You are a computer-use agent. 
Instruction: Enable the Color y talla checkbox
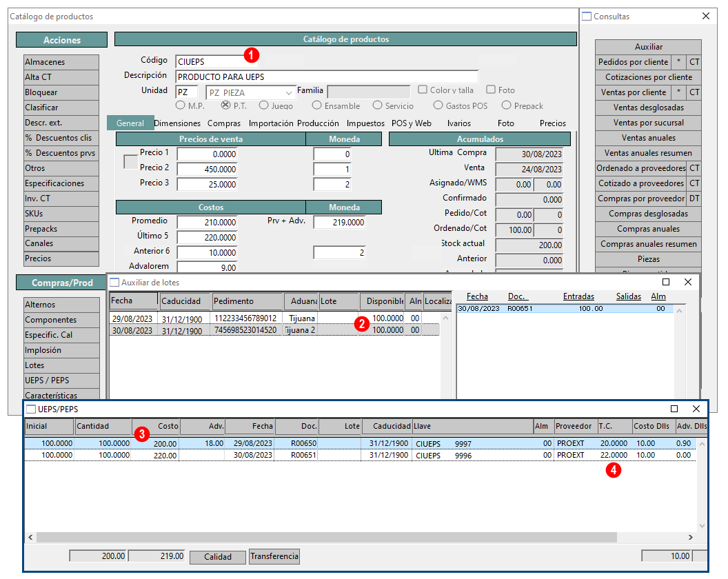click(423, 90)
